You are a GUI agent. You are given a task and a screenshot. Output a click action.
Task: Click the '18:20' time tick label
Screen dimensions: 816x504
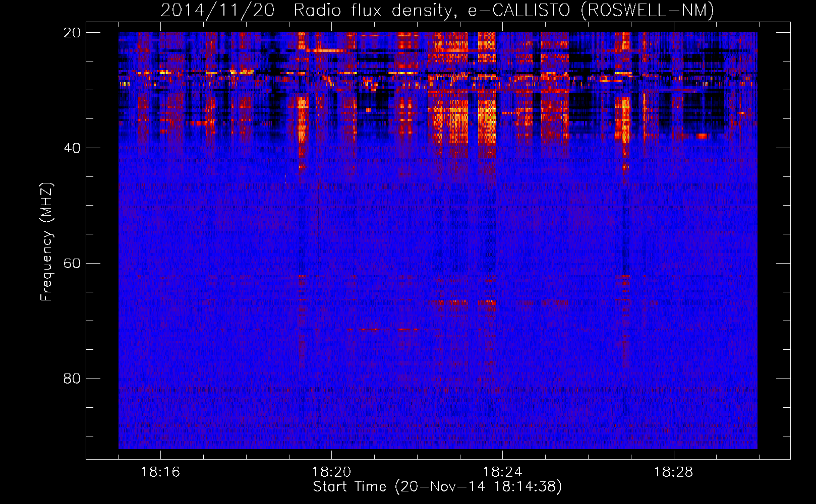(x=331, y=472)
